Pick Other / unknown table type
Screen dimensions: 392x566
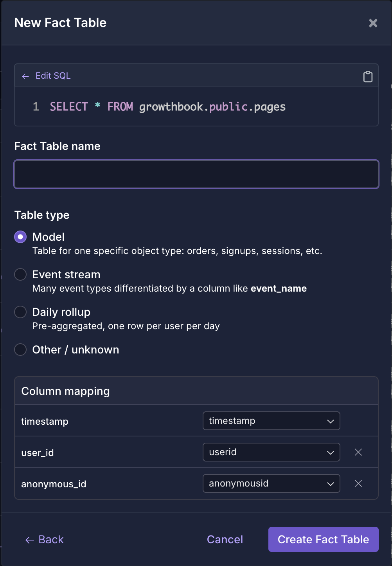20,350
